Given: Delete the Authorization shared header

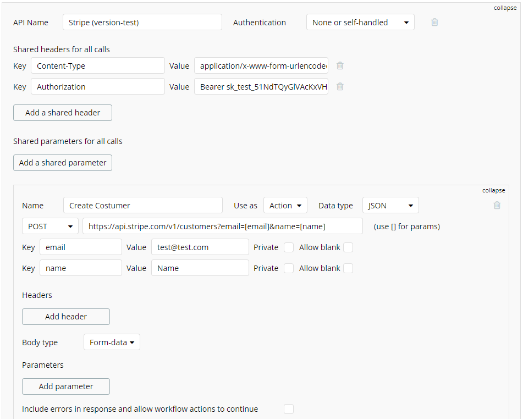Looking at the screenshot, I should click(340, 86).
